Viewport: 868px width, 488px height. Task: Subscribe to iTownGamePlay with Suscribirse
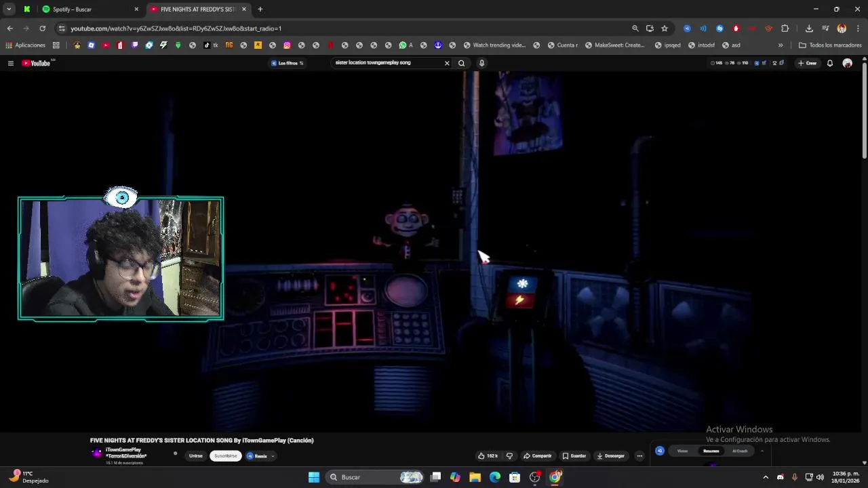click(226, 456)
